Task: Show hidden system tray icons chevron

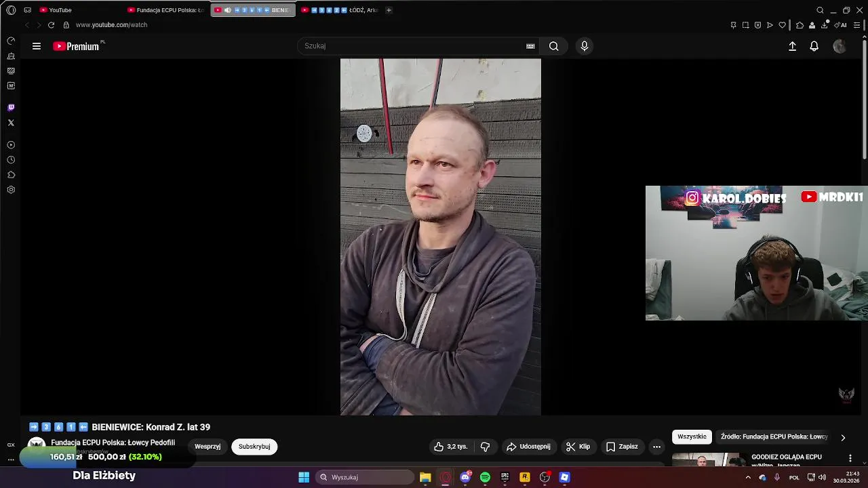Action: [748, 477]
